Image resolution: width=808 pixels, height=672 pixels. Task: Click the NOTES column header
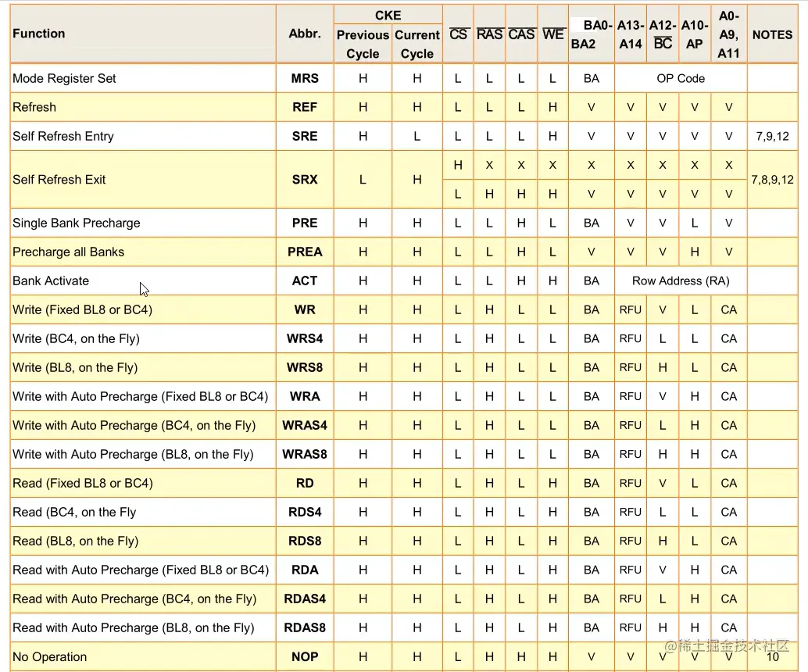pos(772,34)
